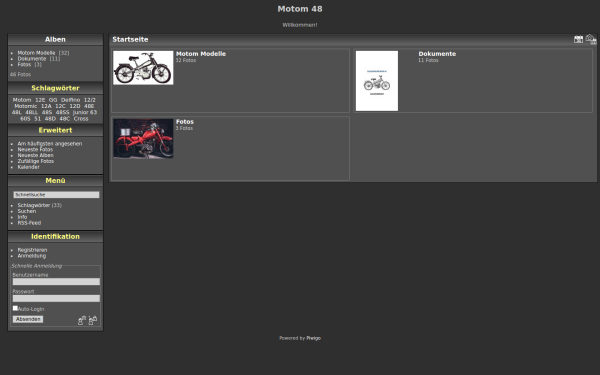The height and width of the screenshot is (375, 600).
Task: Filter by the 12D tag
Action: click(75, 106)
